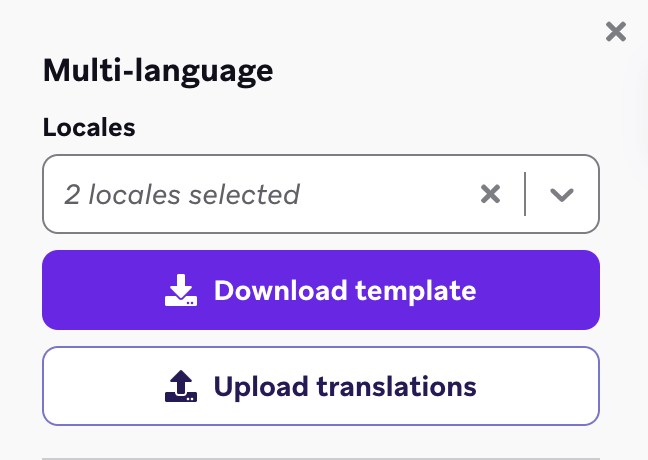Click the Locales field label
The height and width of the screenshot is (460, 648).
coord(89,127)
